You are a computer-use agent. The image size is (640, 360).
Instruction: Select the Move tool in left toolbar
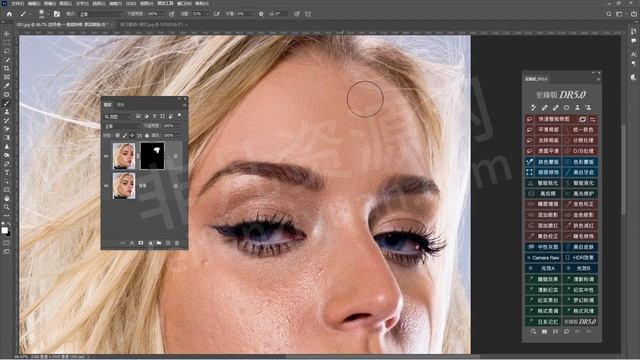click(7, 33)
